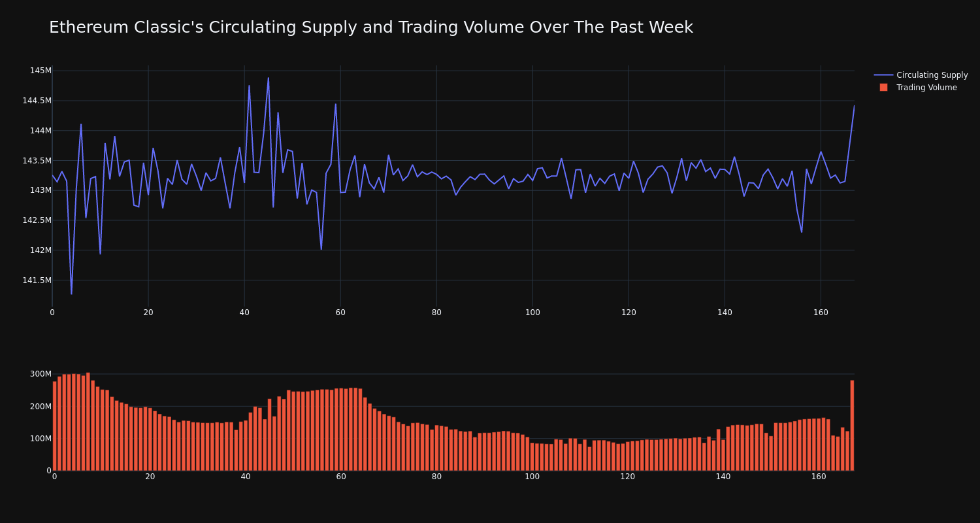Image resolution: width=980 pixels, height=523 pixels.
Task: Click the 120 tick on supply chart x-axis
Action: point(629,312)
